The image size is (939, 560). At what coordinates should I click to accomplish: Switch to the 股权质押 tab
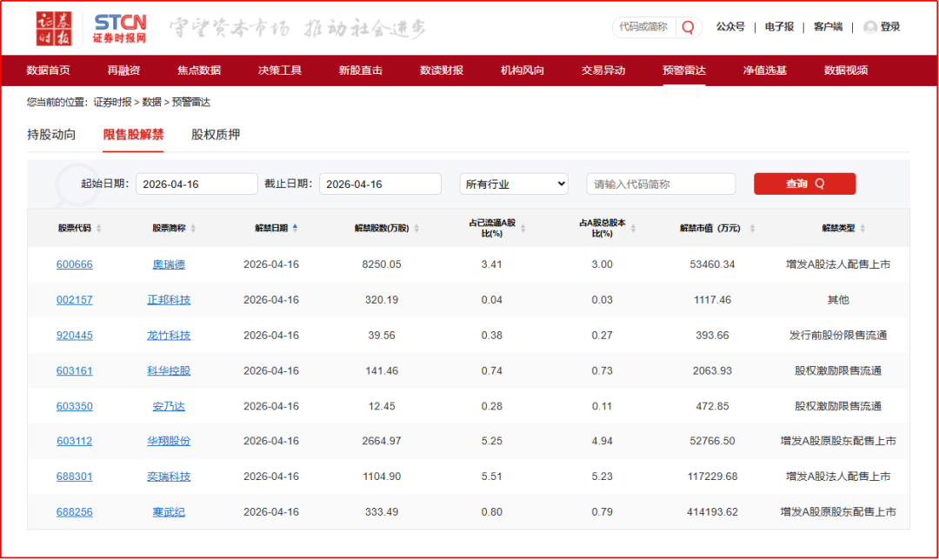216,135
